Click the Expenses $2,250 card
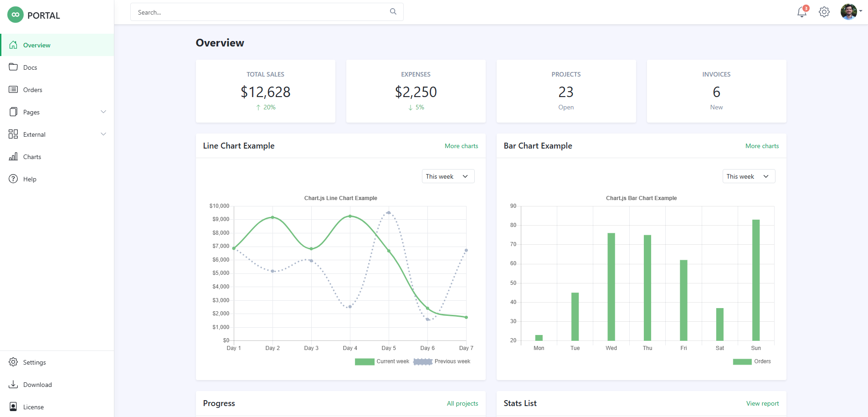This screenshot has height=417, width=868. tap(416, 91)
